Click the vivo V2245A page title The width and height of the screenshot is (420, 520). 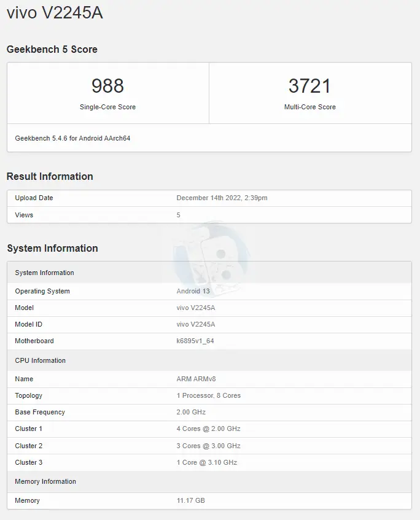click(55, 13)
